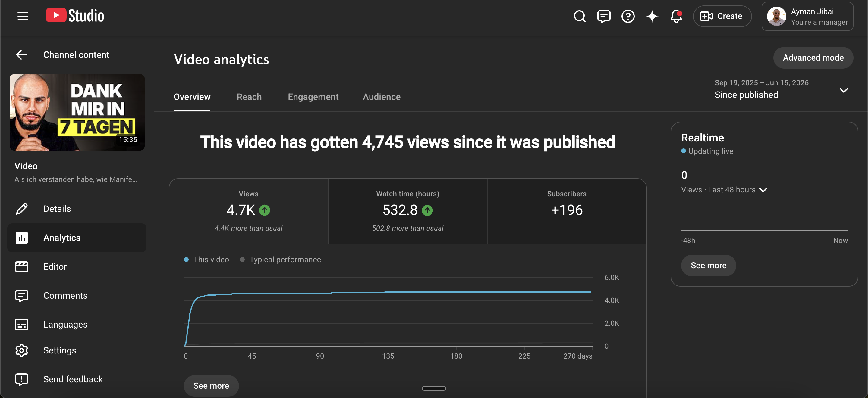Open the Ayman Jibai account switcher

click(x=807, y=16)
